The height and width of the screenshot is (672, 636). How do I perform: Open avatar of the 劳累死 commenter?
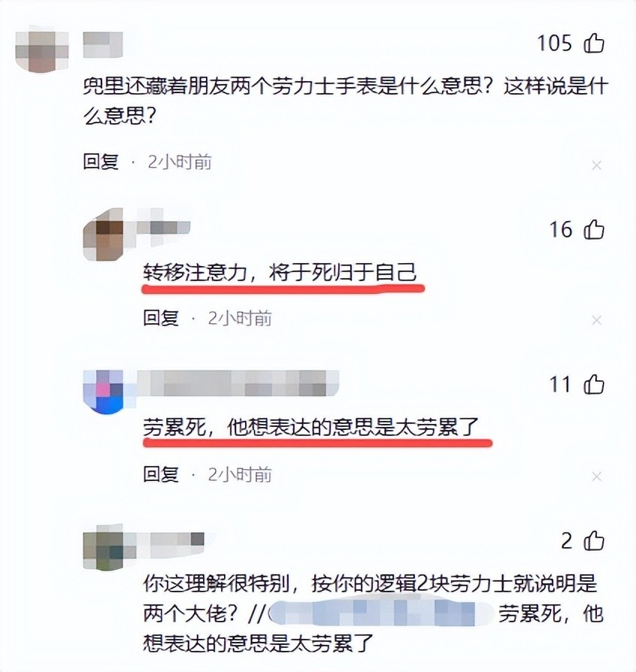pos(104,392)
